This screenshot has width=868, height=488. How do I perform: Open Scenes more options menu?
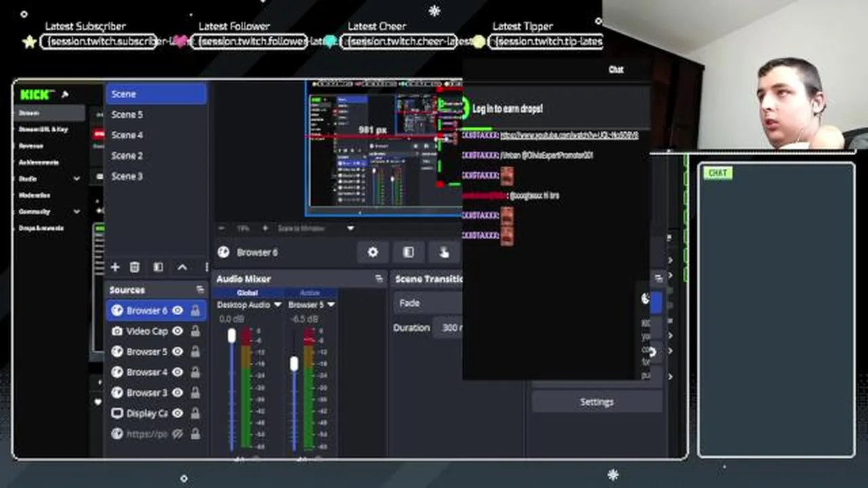205,267
